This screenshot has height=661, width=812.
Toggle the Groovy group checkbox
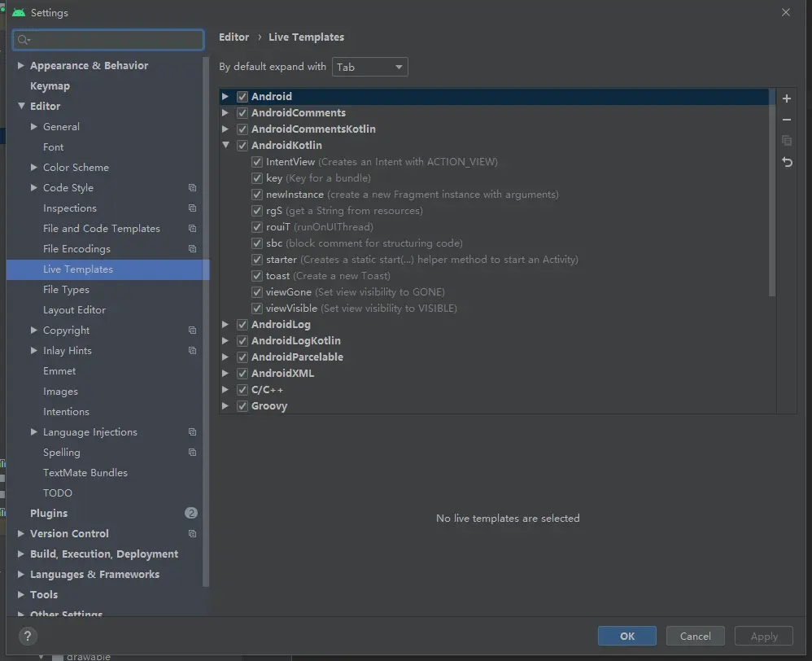[x=242, y=406]
